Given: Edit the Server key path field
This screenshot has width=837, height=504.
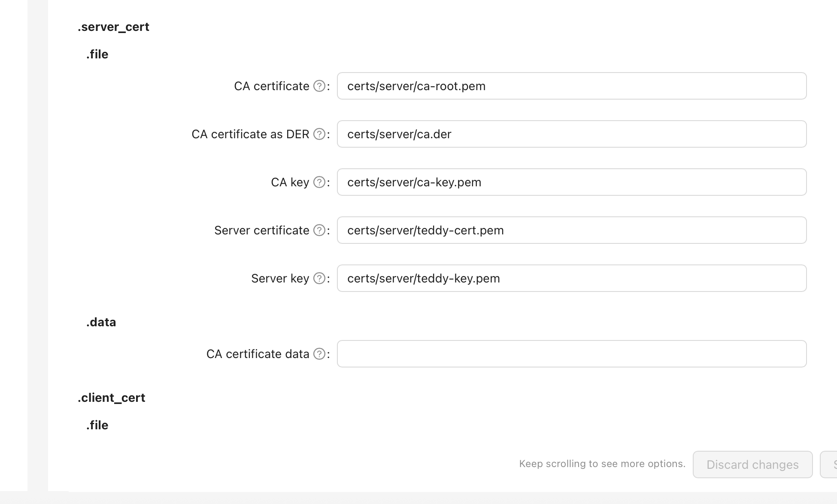Looking at the screenshot, I should point(572,278).
